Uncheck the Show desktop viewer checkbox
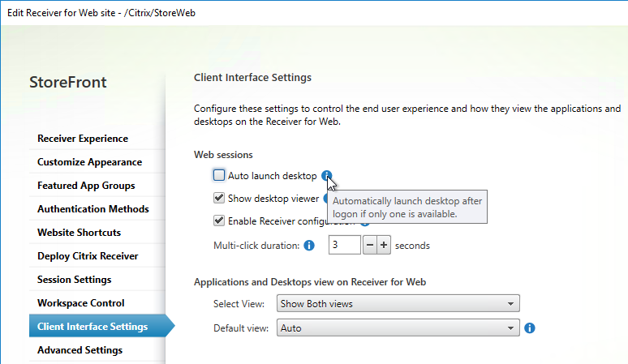The width and height of the screenshot is (628, 364). point(219,198)
